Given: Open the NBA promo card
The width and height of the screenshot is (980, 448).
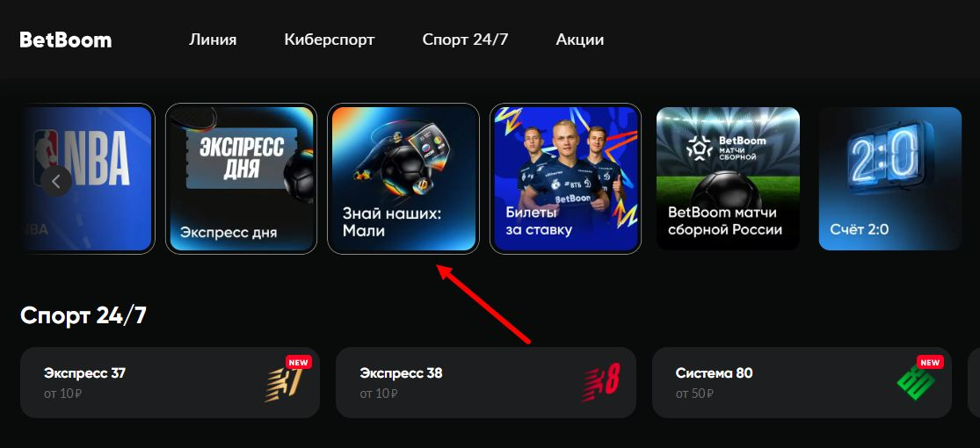Looking at the screenshot, I should point(88,178).
